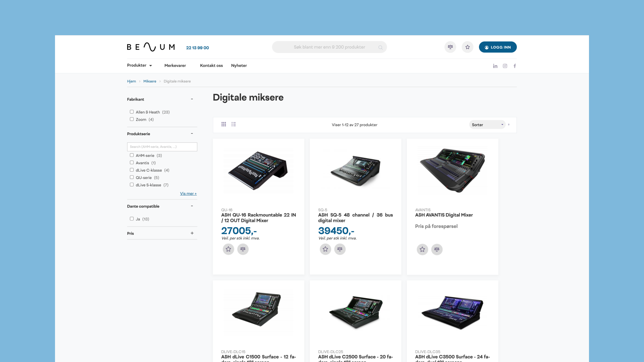The height and width of the screenshot is (362, 644).
Task: Favorite the SQ-5 mixer with star
Action: click(325, 249)
